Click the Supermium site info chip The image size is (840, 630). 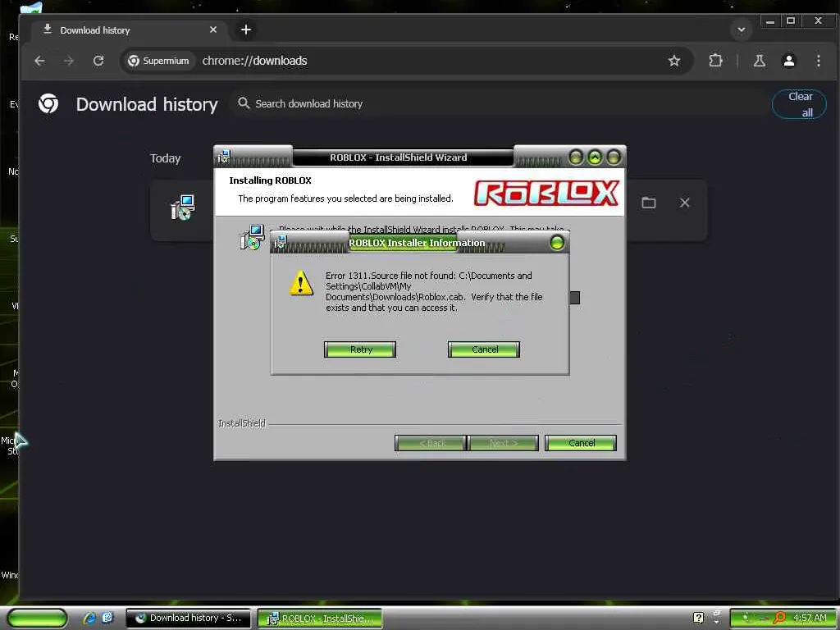pyautogui.click(x=158, y=61)
